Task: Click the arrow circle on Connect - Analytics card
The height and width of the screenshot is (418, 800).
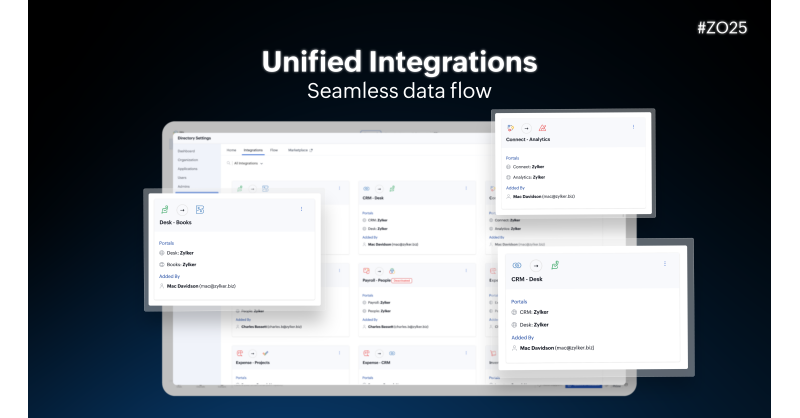Action: 527,128
